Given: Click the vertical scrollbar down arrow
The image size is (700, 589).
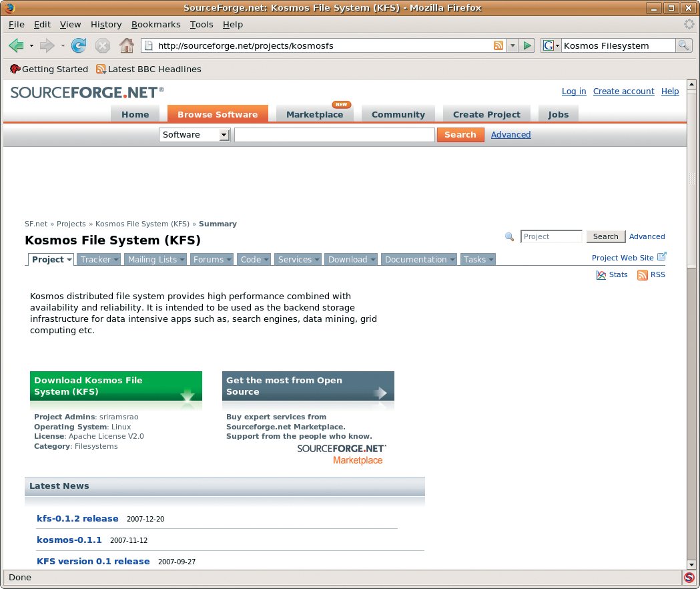Looking at the screenshot, I should coord(691,564).
